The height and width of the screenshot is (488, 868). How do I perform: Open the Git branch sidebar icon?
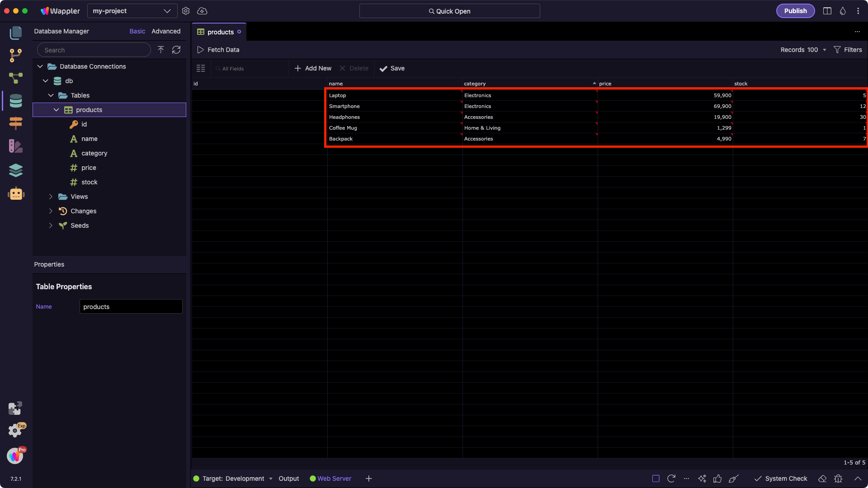click(x=16, y=55)
